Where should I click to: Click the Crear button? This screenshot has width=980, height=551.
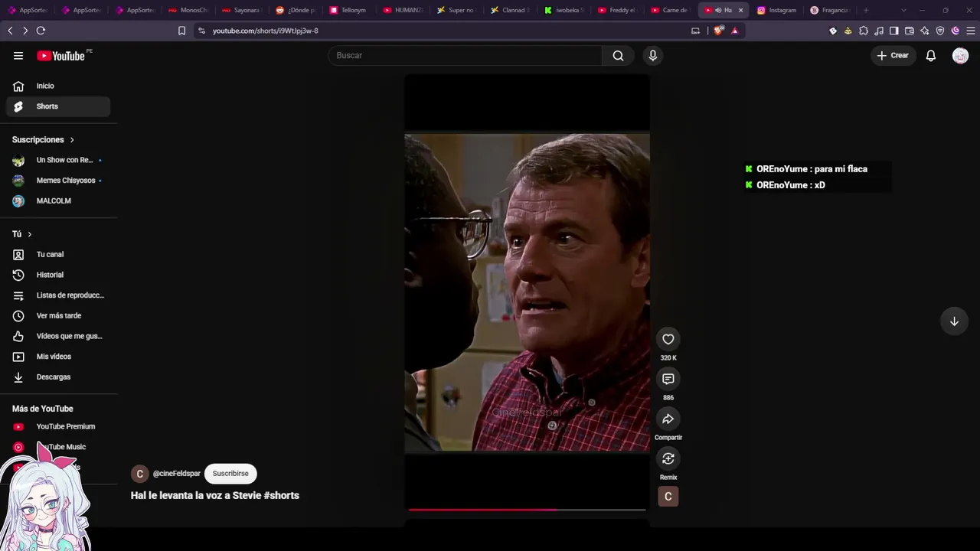point(893,55)
